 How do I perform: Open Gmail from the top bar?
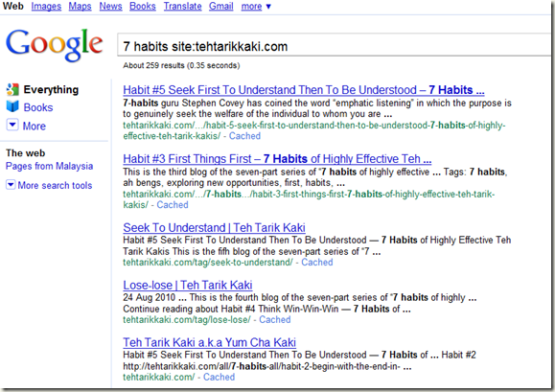pos(220,6)
